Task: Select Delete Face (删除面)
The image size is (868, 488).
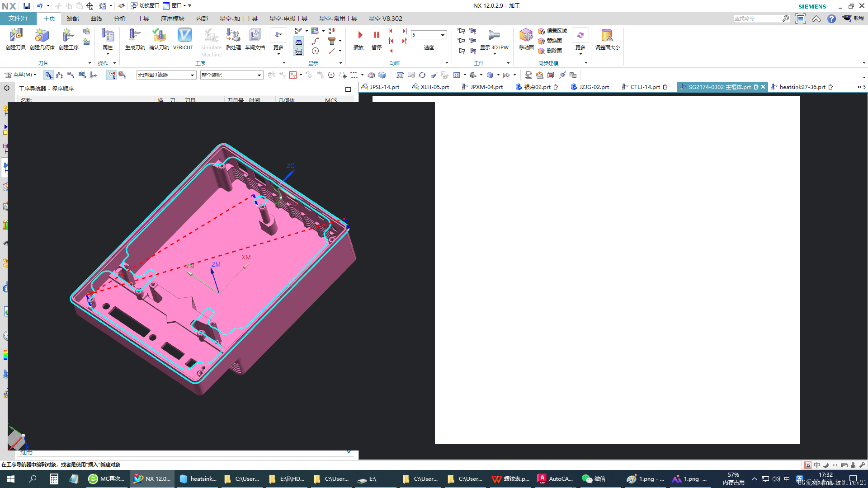Action: tap(550, 51)
